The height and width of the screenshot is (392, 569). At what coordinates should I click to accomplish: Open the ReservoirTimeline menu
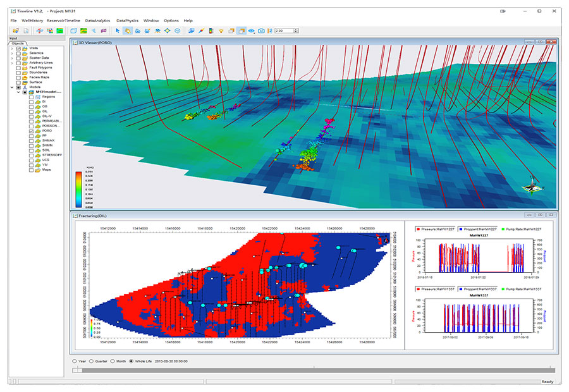(63, 21)
